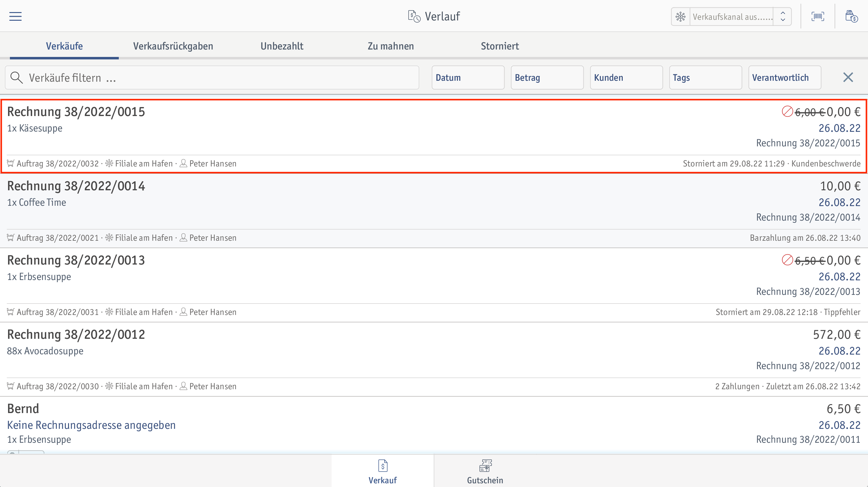Screen dimensions: 868x487
Task: Click the 10,00 € amount
Action: (x=840, y=186)
